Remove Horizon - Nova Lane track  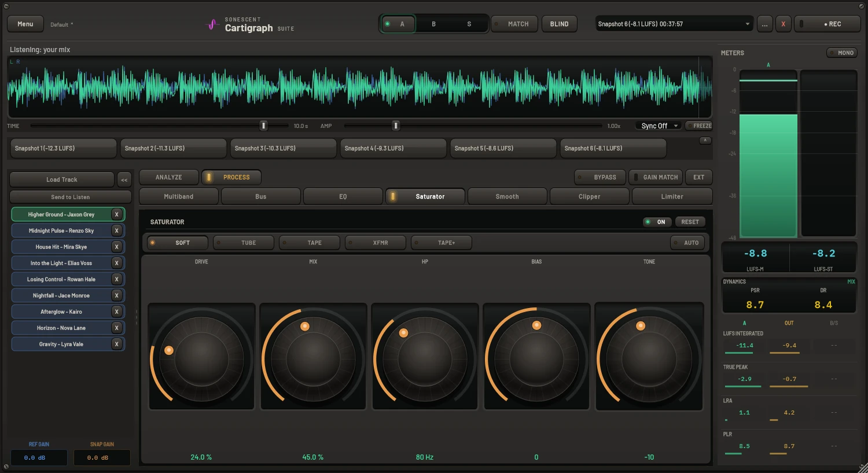(x=116, y=328)
